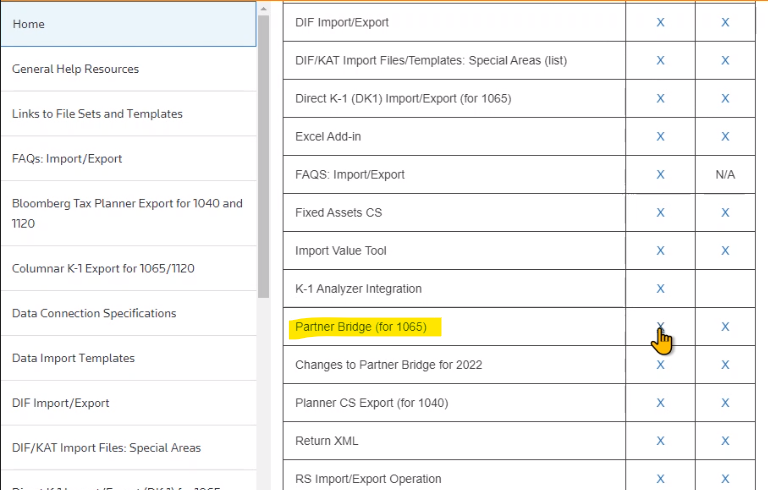768x490 pixels.
Task: Click the first X link in the Planner CS Export row
Action: point(660,403)
